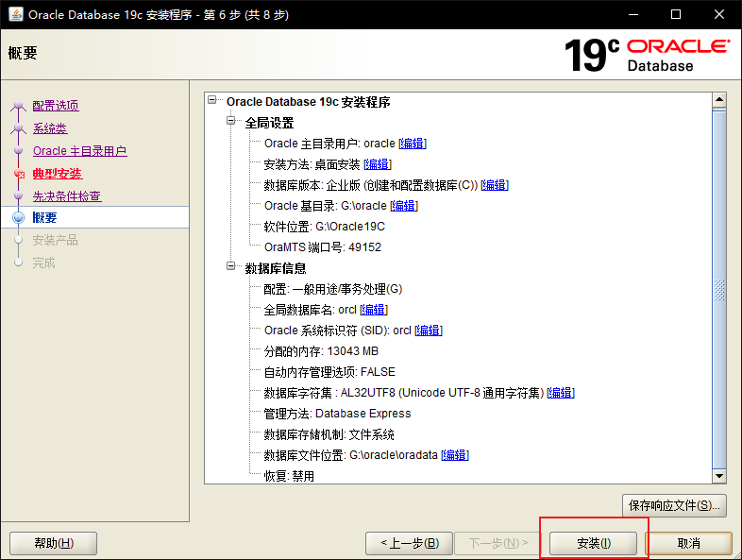The width and height of the screenshot is (742, 560).
Task: Click the 保存响应文件(S)... button
Action: coord(674,505)
